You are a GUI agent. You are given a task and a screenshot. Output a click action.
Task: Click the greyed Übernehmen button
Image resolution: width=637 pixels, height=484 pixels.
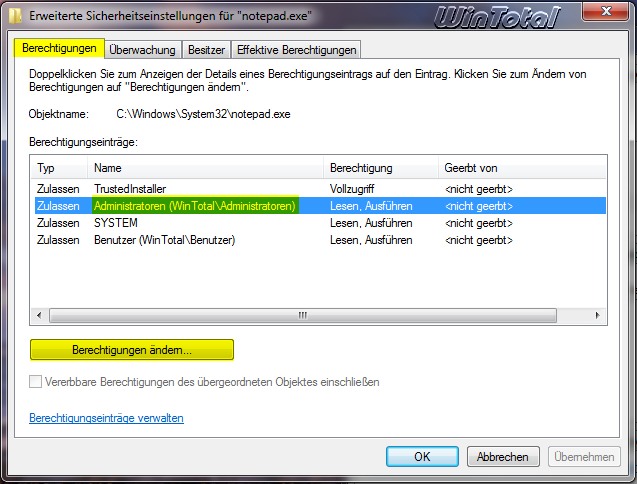click(584, 457)
